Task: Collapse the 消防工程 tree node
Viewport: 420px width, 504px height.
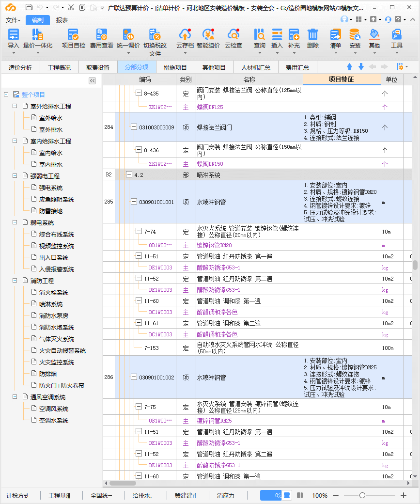Action: (15, 281)
